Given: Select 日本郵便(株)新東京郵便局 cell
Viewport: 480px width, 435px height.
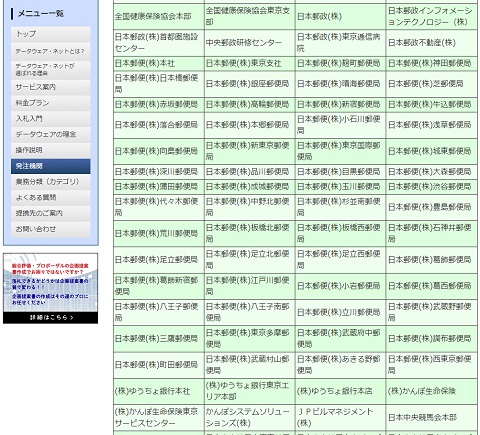Looking at the screenshot, I should pos(250,151).
